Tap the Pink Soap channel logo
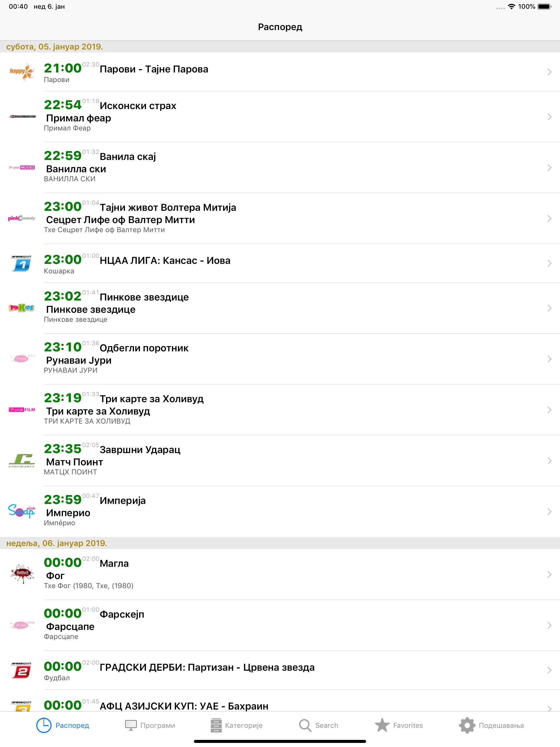The height and width of the screenshot is (747, 560). coord(22,511)
